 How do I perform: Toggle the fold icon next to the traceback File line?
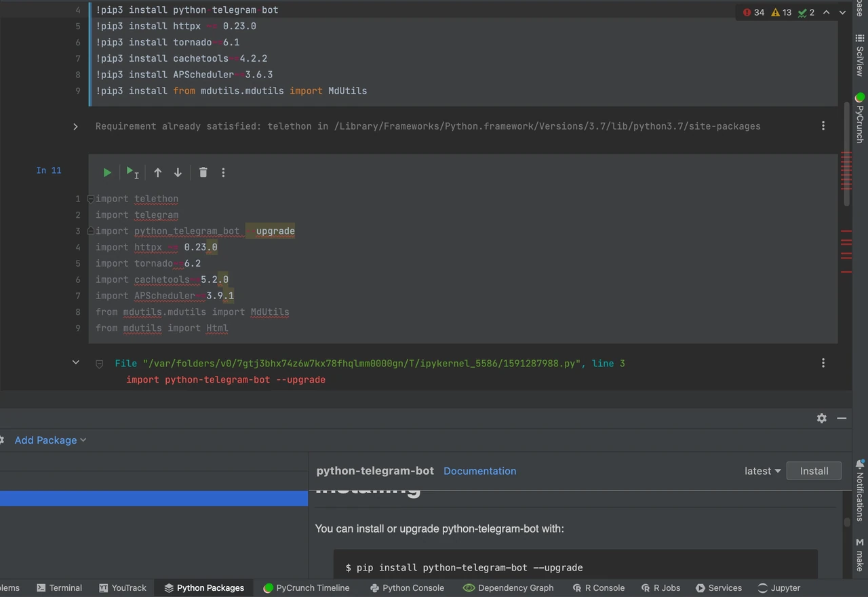pos(99,364)
